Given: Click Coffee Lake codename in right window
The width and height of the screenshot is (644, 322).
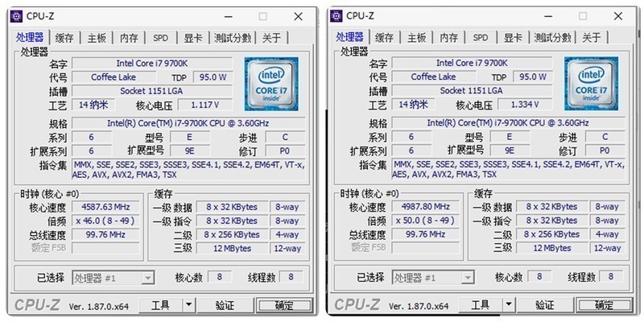Looking at the screenshot, I should coord(434,76).
